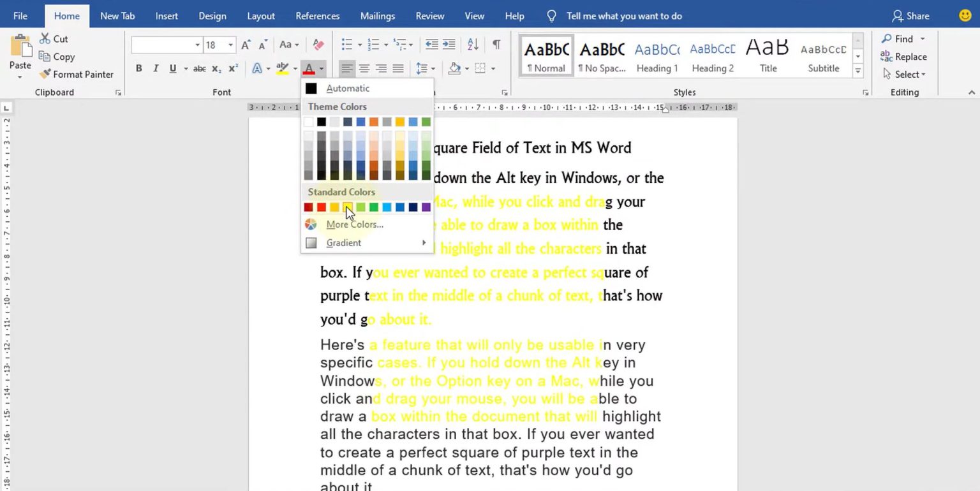The image size is (980, 491).
Task: Apply center paragraph alignment
Action: 364,68
